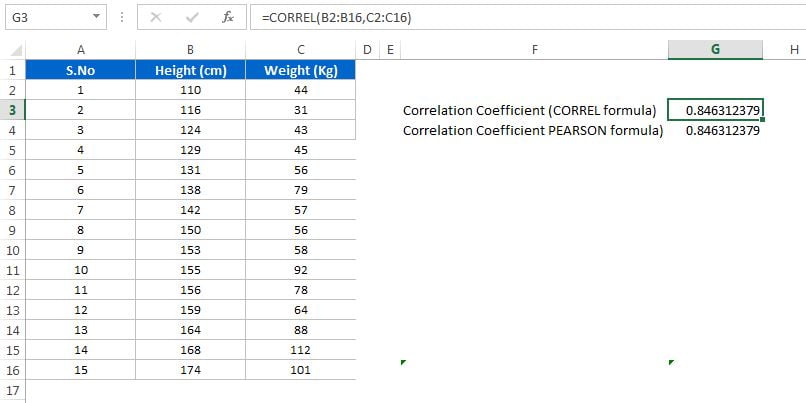Select height cell with value 156
This screenshot has height=403, width=806.
point(191,290)
